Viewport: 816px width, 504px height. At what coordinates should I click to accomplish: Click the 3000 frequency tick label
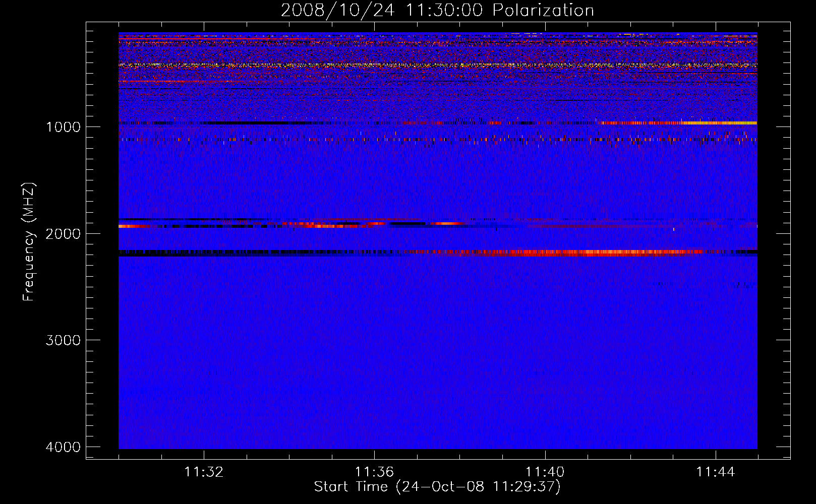pos(64,340)
